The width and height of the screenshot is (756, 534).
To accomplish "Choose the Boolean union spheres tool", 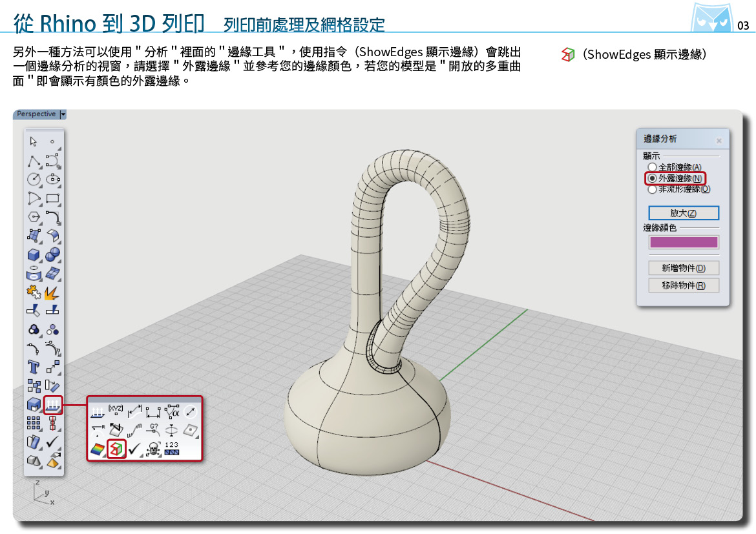I will tap(52, 254).
